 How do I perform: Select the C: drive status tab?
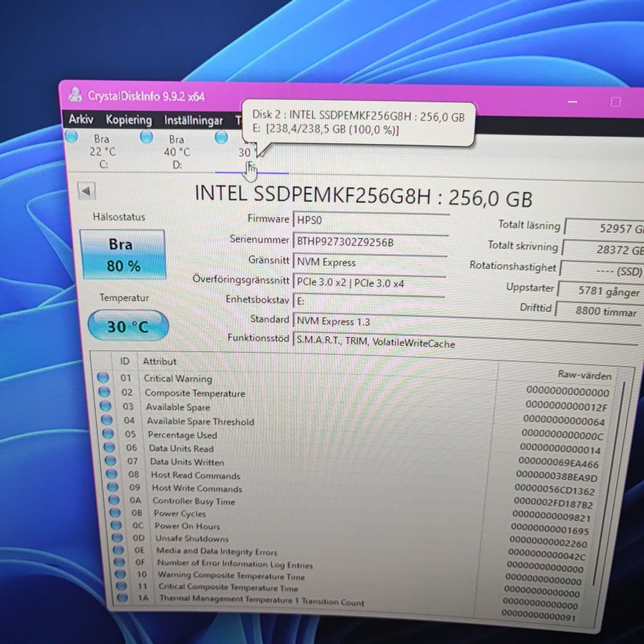(102, 152)
